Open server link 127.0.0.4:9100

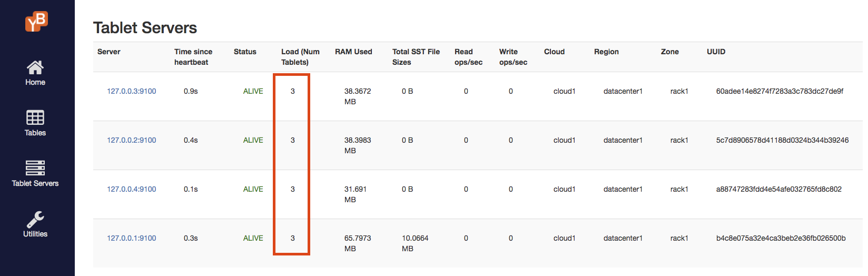pyautogui.click(x=132, y=189)
